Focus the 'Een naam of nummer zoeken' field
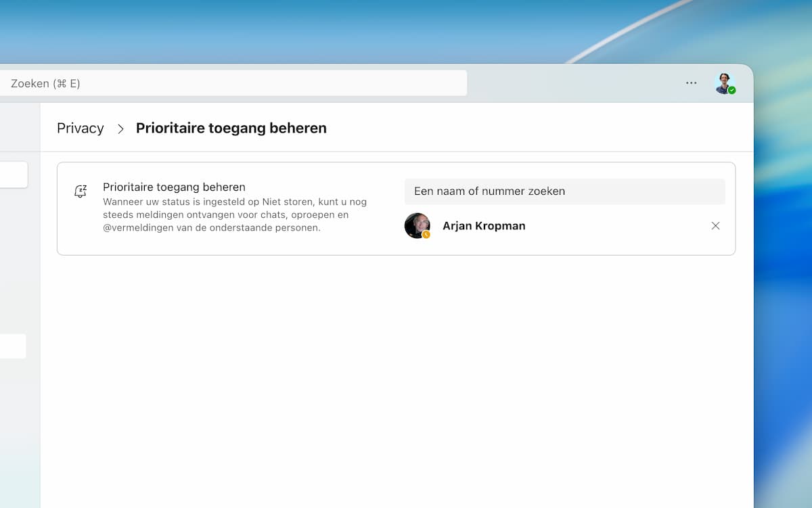The width and height of the screenshot is (812, 508). [564, 191]
